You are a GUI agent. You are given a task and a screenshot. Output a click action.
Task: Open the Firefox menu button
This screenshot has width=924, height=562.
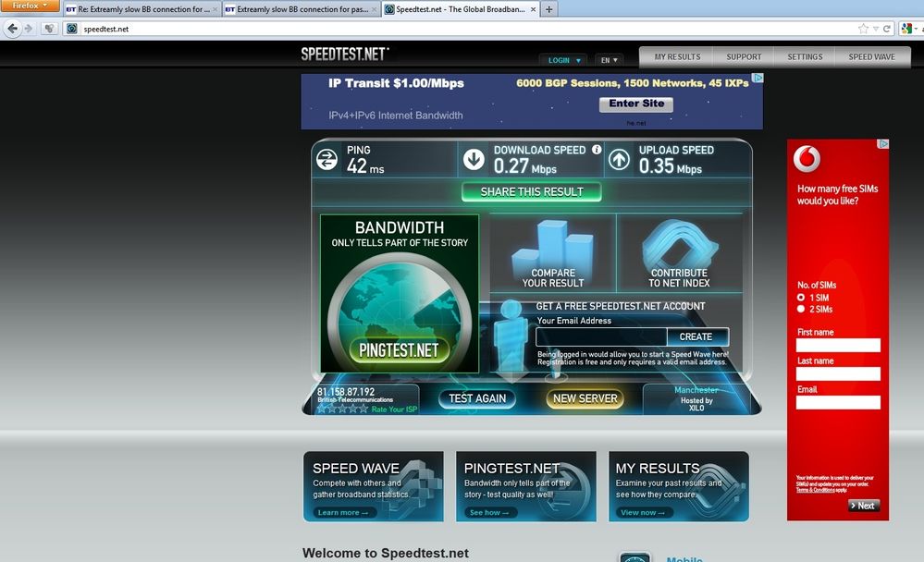[x=30, y=6]
